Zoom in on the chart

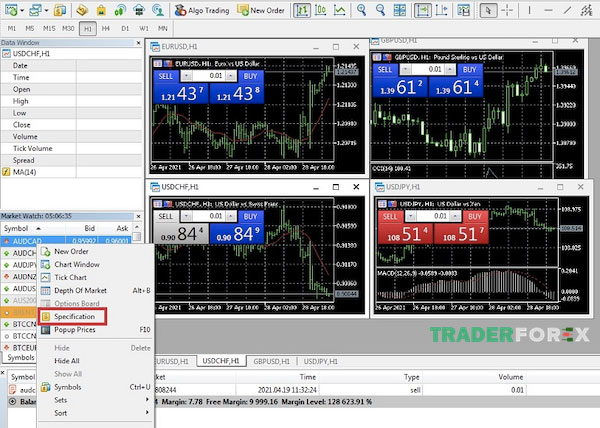click(x=361, y=10)
